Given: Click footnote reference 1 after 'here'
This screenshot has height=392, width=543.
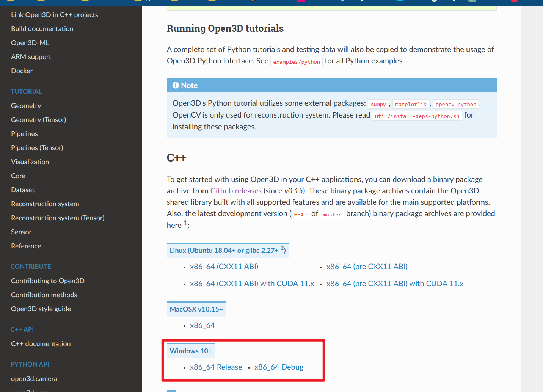Looking at the screenshot, I should (185, 223).
